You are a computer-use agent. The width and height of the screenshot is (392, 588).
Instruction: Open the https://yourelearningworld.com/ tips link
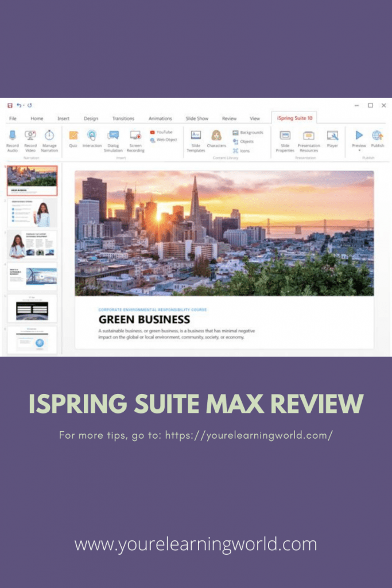click(x=249, y=435)
